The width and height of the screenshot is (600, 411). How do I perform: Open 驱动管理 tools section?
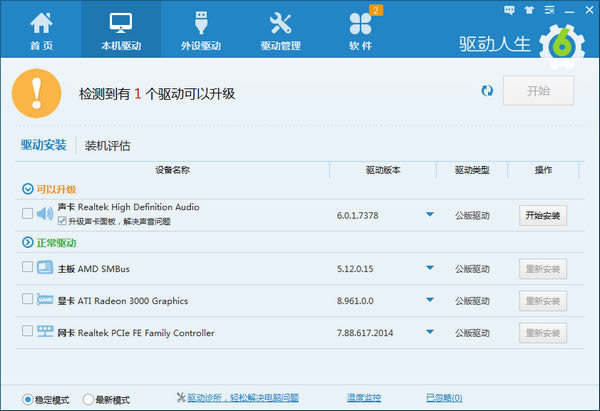click(x=280, y=30)
